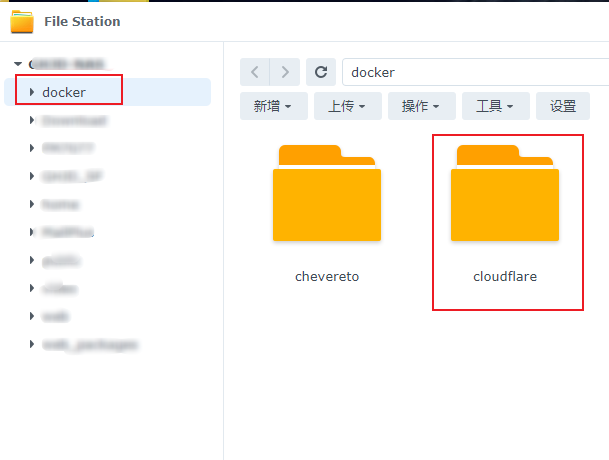Screen dimensions: 609x460
Task: Click the chevereto folder name label
Action: pos(327,276)
